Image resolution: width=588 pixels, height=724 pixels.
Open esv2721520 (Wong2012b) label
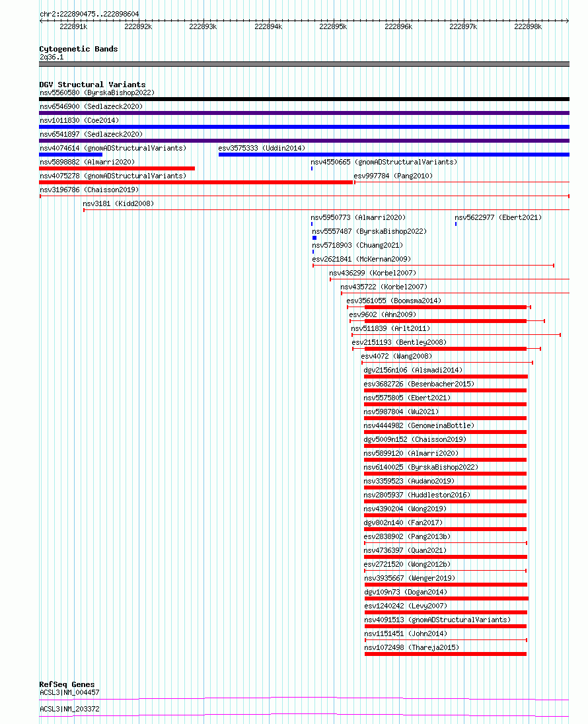tap(407, 563)
